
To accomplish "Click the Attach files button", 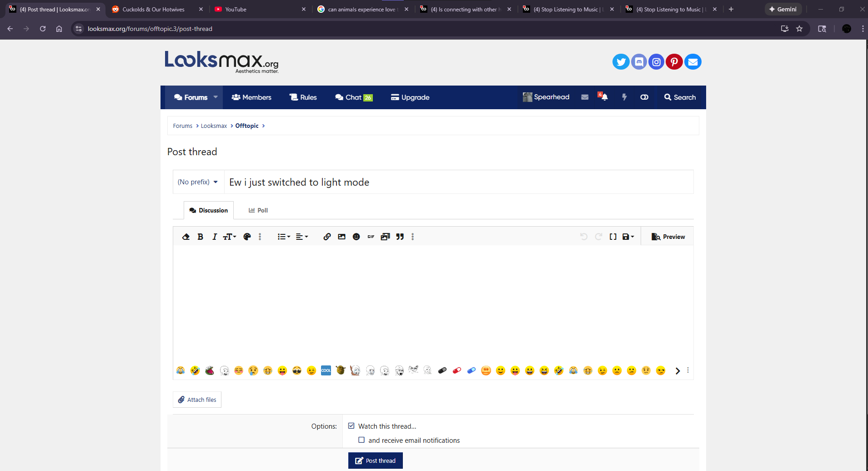I will click(x=197, y=400).
